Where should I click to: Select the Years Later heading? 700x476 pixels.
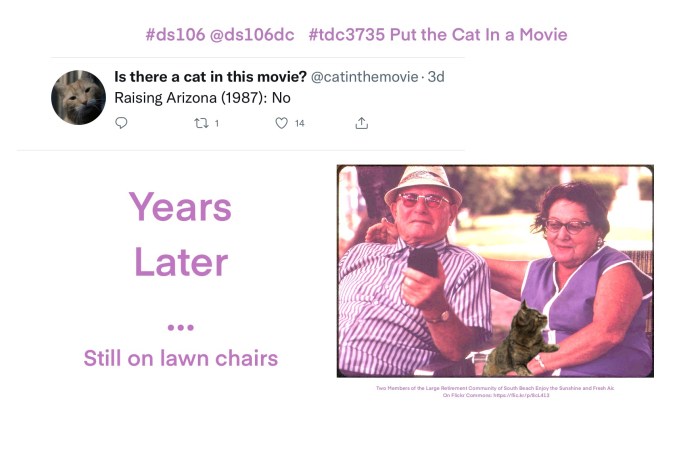180,234
